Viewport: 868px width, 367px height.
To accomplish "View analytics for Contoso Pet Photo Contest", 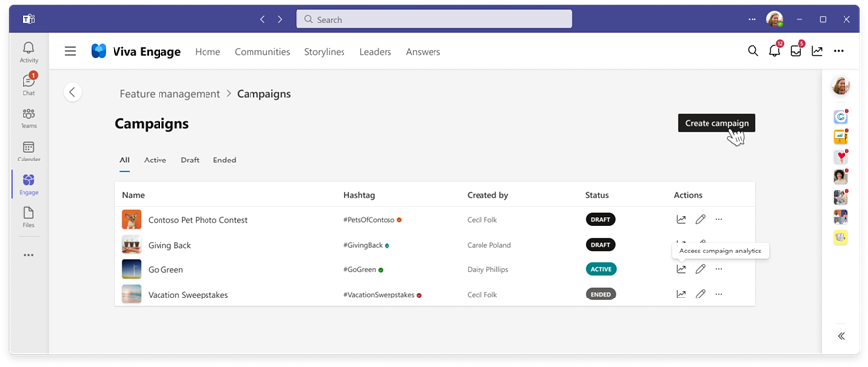I will coord(681,220).
